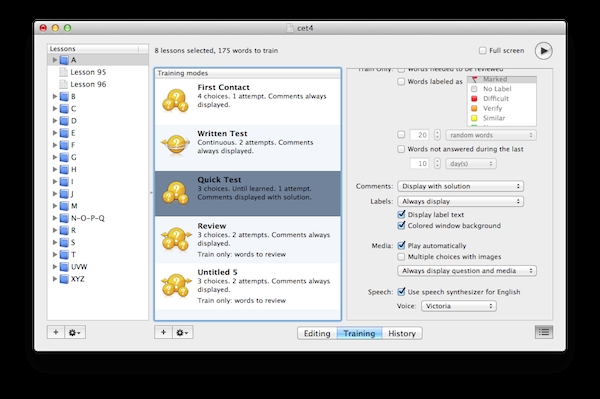Viewport: 600px width, 399px height.
Task: Enable the Full screen checkbox
Action: tap(483, 50)
